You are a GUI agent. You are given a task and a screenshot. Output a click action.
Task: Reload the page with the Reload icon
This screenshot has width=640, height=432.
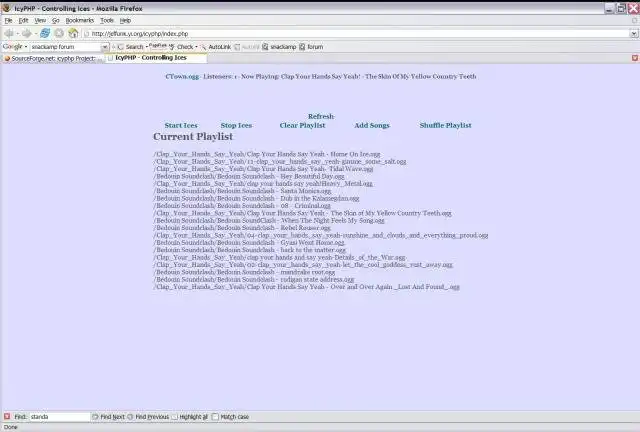(x=45, y=33)
